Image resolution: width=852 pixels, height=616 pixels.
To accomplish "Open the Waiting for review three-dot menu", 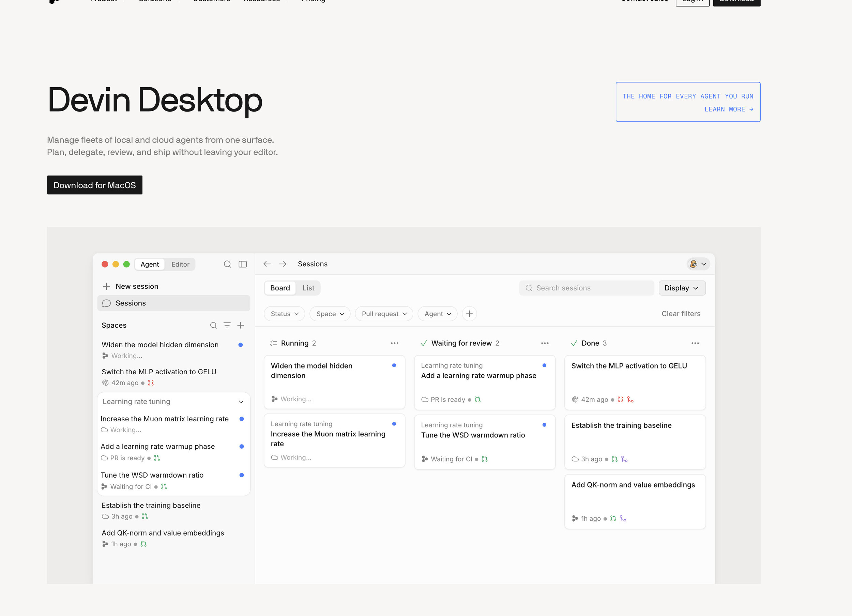I will (x=545, y=343).
